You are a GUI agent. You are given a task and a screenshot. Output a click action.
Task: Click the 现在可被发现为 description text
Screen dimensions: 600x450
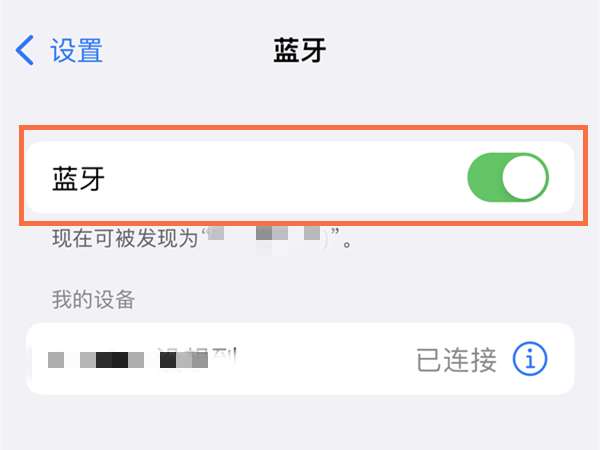125,238
